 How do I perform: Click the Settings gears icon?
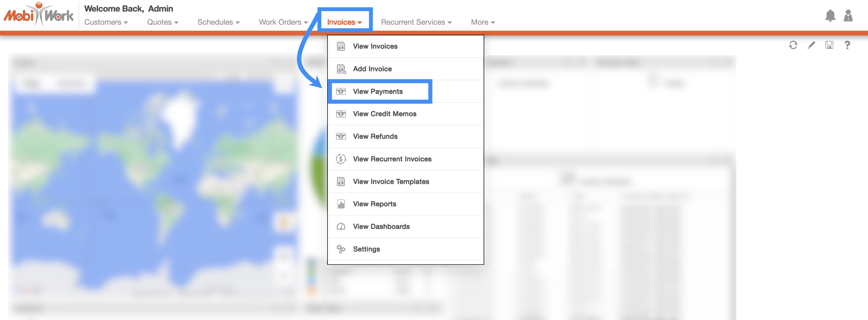tap(341, 249)
